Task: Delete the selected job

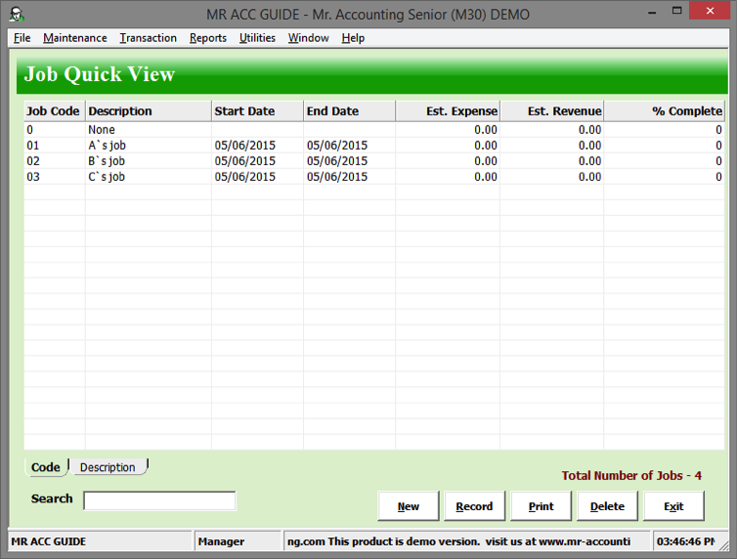Action: point(607,506)
